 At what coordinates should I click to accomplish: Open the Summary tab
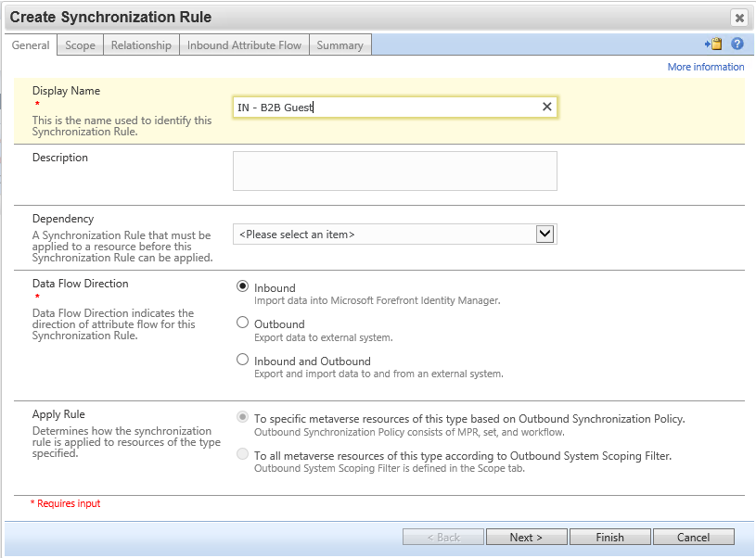(340, 45)
